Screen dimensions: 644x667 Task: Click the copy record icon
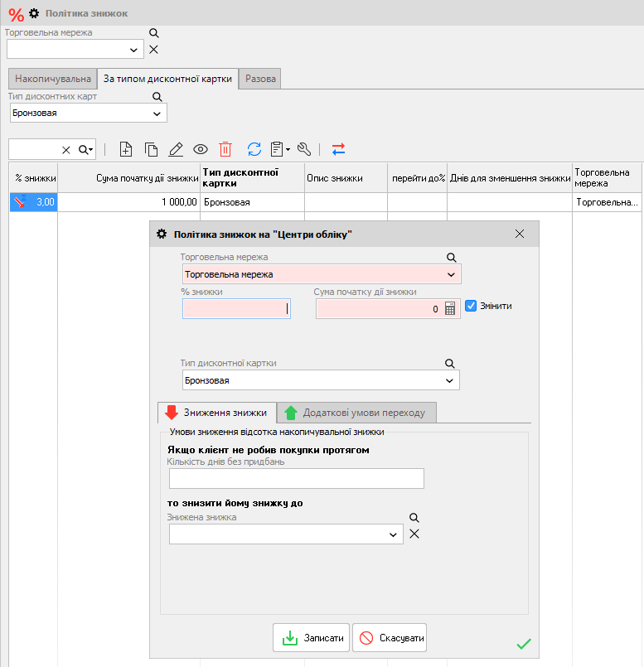(x=151, y=149)
